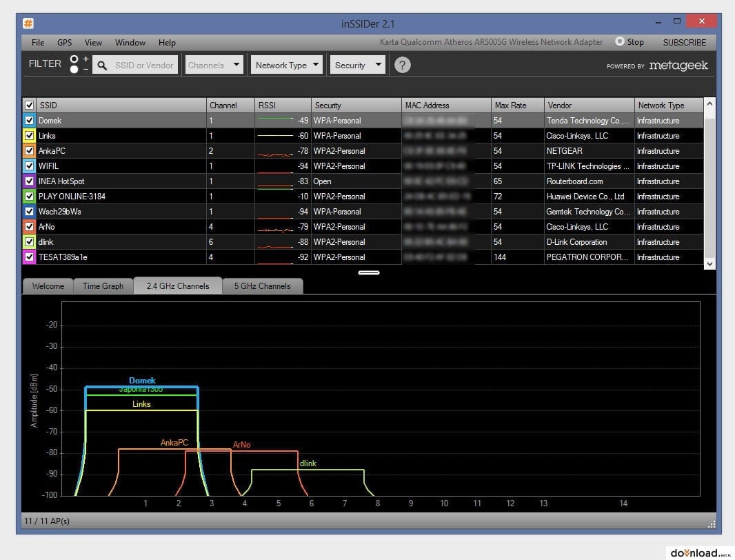Viewport: 735px width, 560px height.
Task: Sort by the Channel column header
Action: click(230, 105)
